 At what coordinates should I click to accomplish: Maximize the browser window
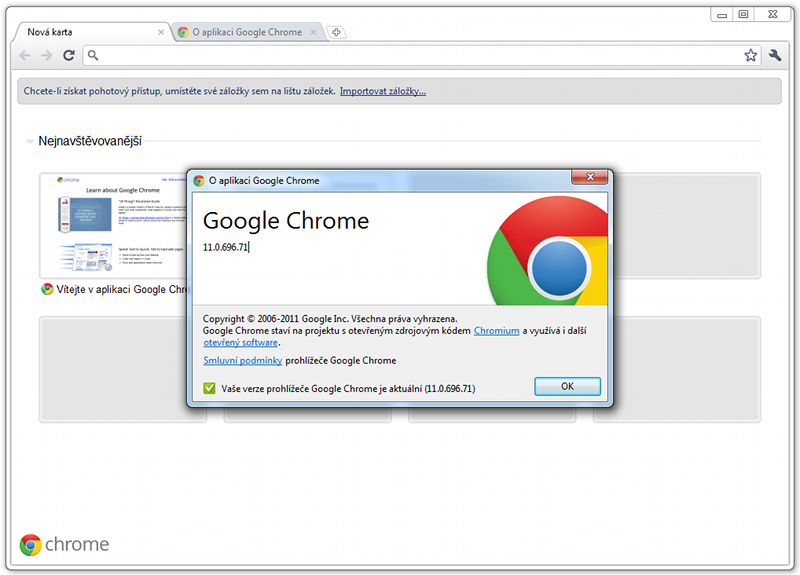click(x=743, y=14)
